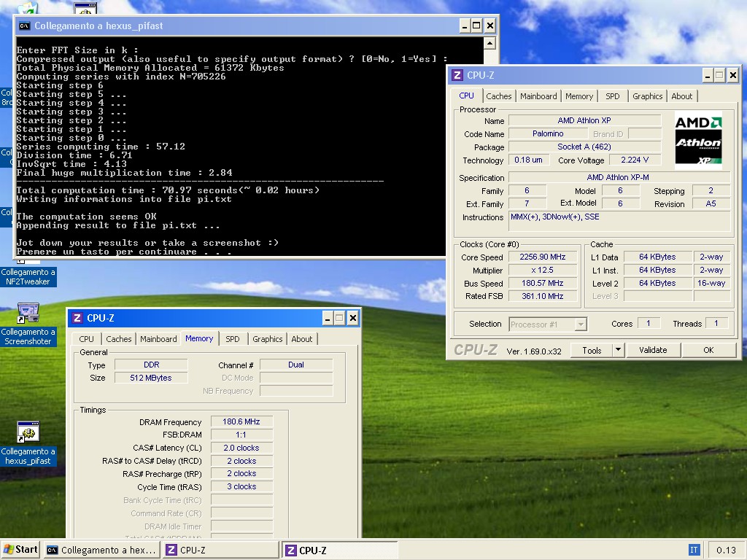Viewport: 747px width, 560px height.
Task: Open Memory tab in CPU-Z processor window
Action: (x=579, y=96)
